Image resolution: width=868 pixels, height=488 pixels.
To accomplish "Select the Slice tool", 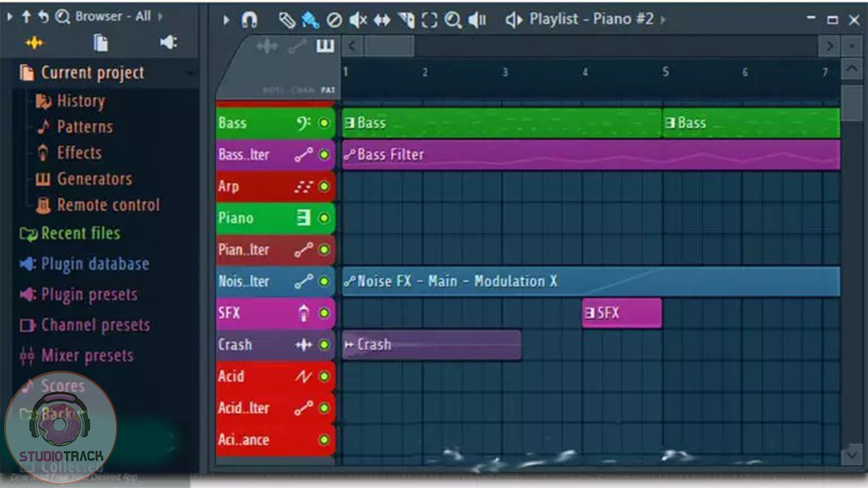I will pos(406,20).
